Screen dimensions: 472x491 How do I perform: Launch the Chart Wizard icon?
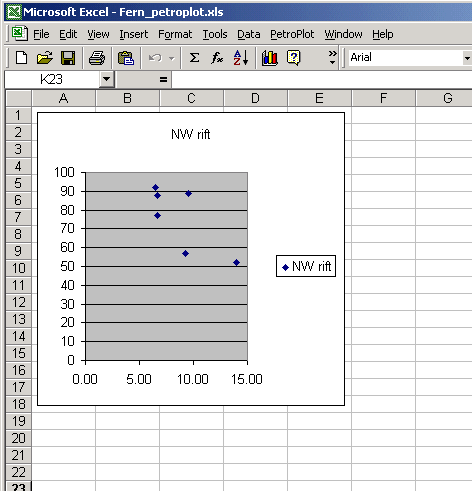(270, 58)
